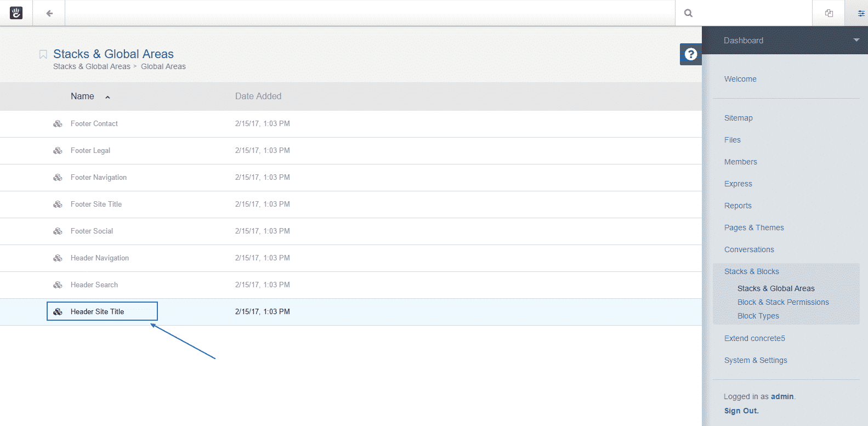
Task: Click the Stacks & Global Areas page title
Action: coord(114,54)
